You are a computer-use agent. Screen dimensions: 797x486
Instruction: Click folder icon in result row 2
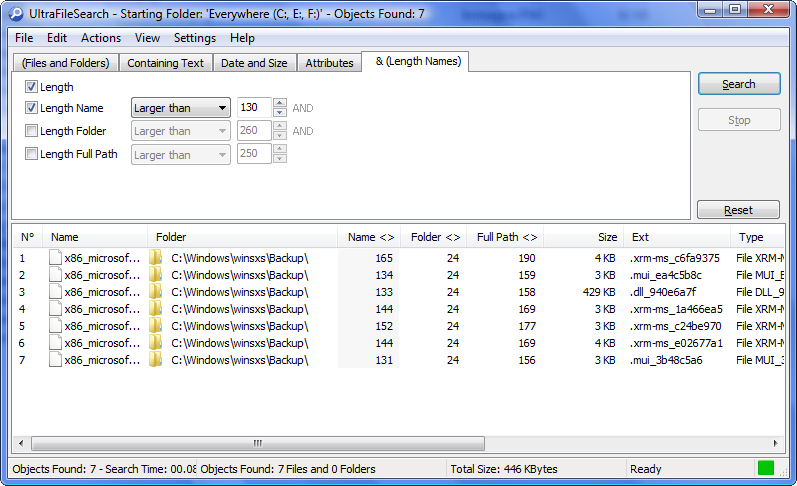click(x=156, y=275)
